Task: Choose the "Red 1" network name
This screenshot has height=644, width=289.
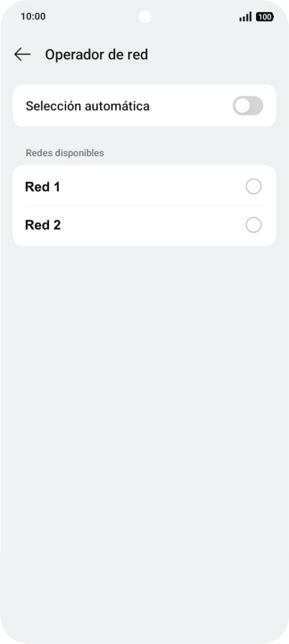Action: [42, 187]
